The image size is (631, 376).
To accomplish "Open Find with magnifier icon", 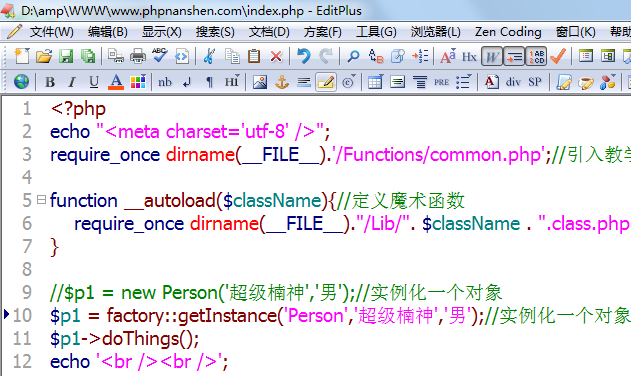I will 353,56.
